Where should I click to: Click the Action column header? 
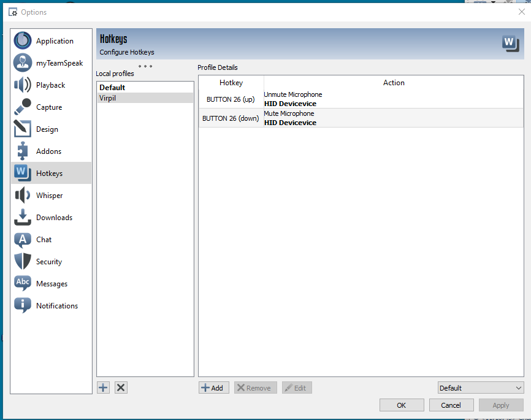(x=394, y=83)
